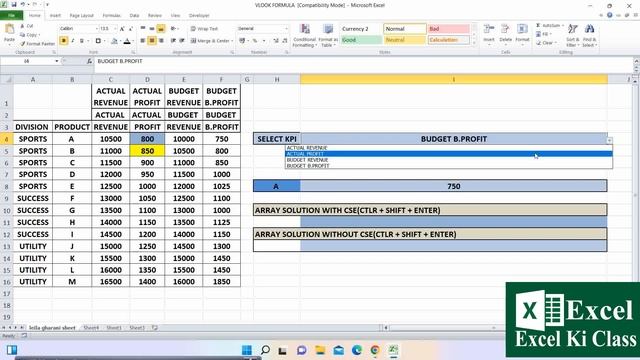
Task: Click the Cut command
Action: click(27, 26)
